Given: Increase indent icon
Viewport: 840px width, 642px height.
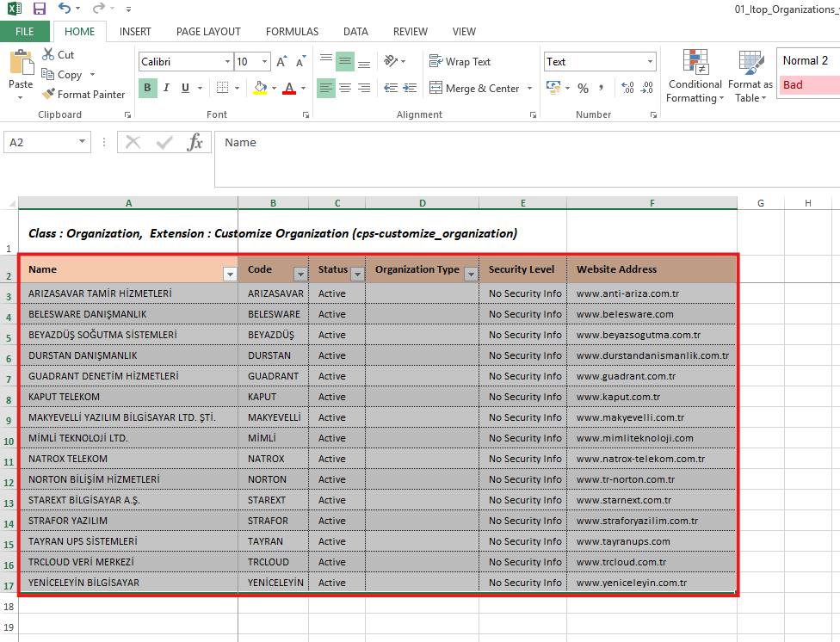Looking at the screenshot, I should pyautogui.click(x=410, y=88).
